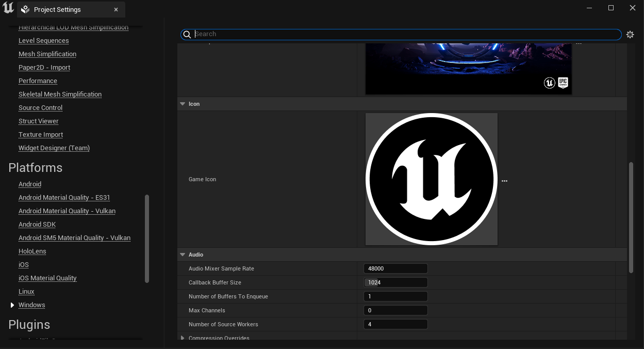The width and height of the screenshot is (644, 349).
Task: Open iOS Material Quality settings
Action: click(47, 278)
